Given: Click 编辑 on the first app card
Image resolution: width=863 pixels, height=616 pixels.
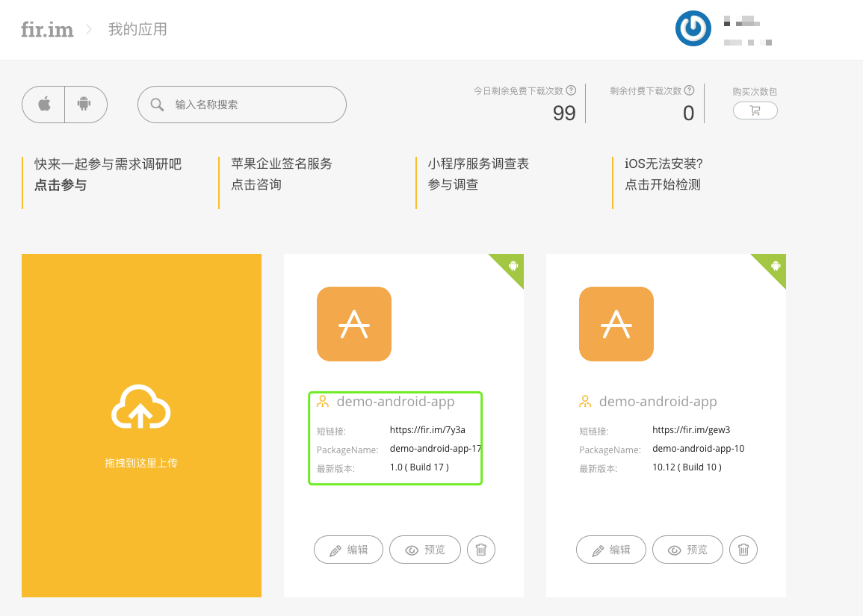Looking at the screenshot, I should pos(348,550).
